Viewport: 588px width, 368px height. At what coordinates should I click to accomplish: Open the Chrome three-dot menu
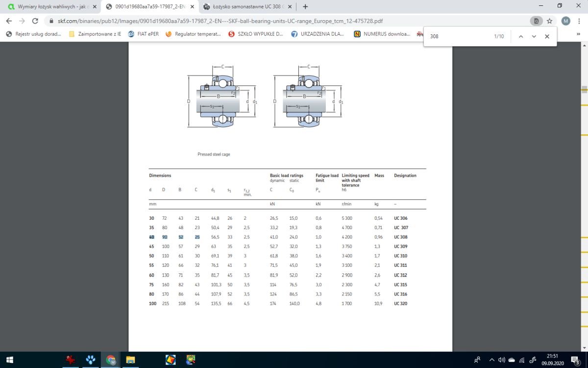click(x=579, y=21)
